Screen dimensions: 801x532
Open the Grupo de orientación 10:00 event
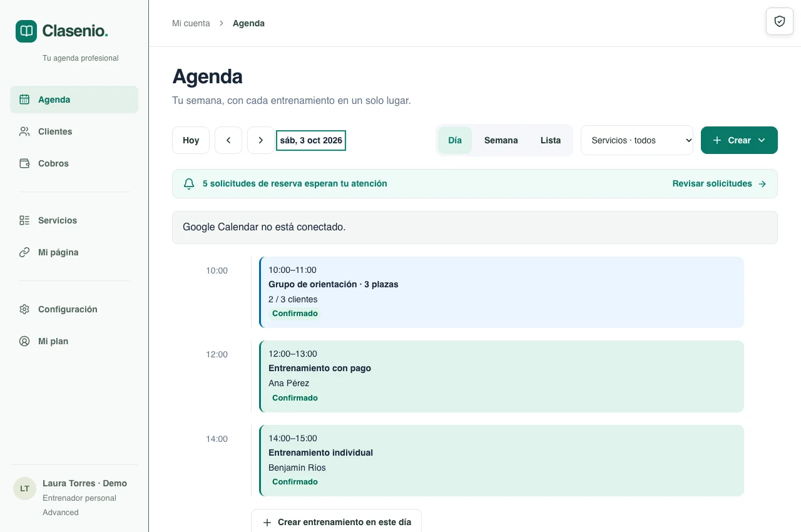(x=501, y=292)
